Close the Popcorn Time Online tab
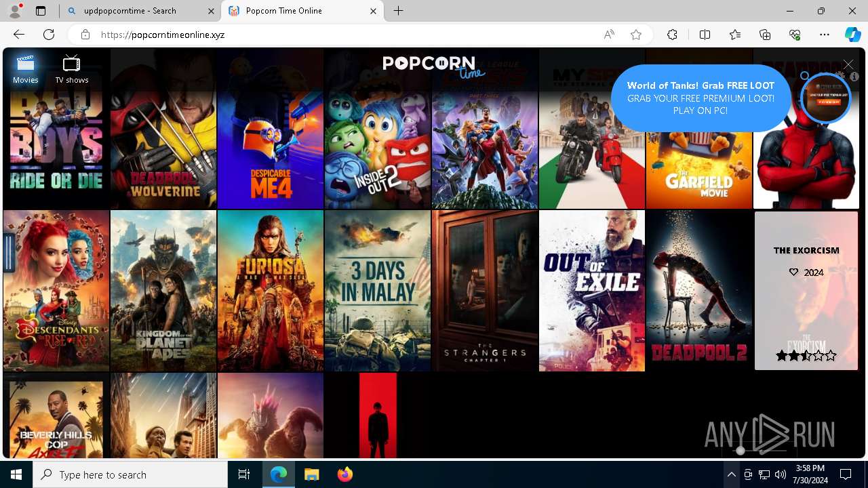This screenshot has height=488, width=868. point(373,11)
